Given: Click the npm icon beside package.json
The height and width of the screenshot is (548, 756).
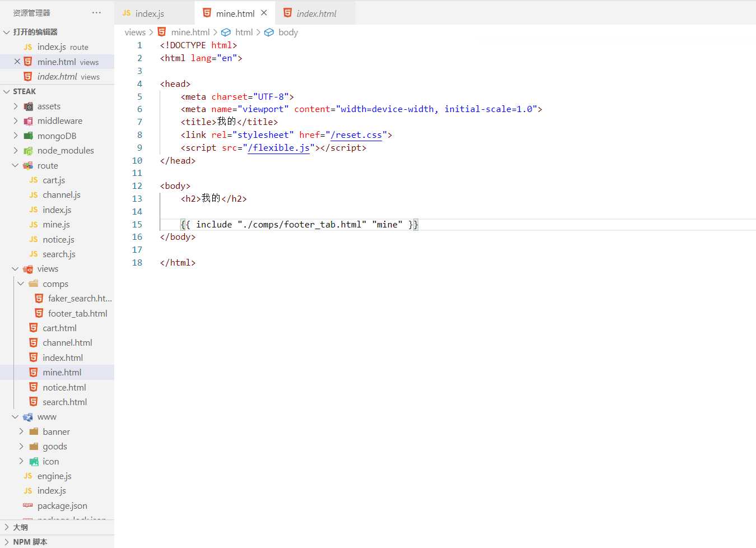Looking at the screenshot, I should pyautogui.click(x=28, y=505).
